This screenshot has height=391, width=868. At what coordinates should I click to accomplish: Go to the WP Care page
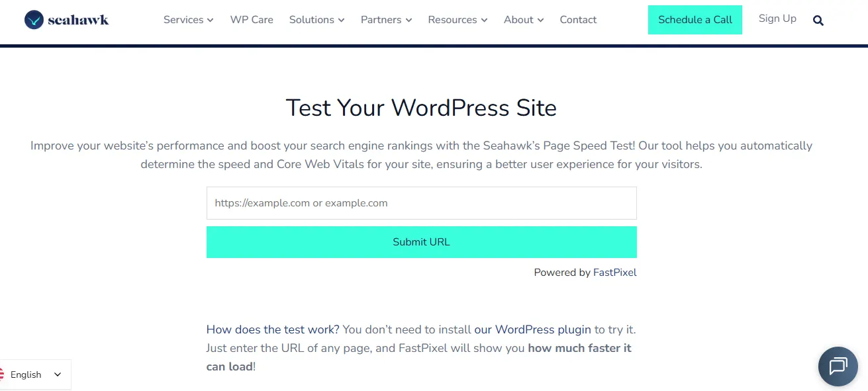pos(252,20)
